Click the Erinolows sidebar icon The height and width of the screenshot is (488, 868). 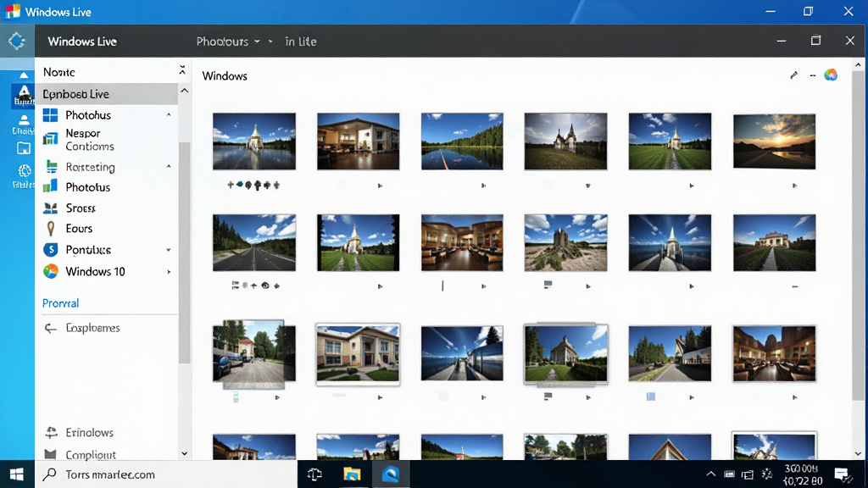51,432
